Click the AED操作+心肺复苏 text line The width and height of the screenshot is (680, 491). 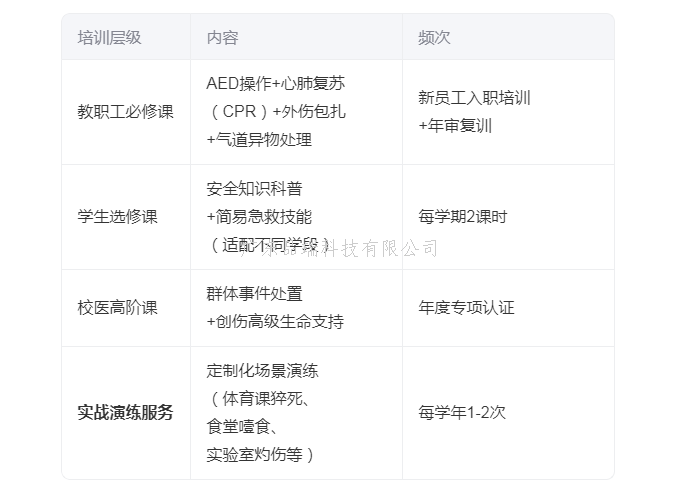tap(275, 84)
